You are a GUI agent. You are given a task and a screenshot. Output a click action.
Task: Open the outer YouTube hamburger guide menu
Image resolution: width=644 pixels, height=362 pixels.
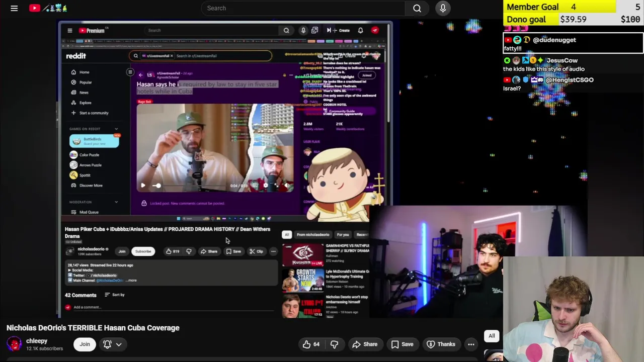pos(14,8)
